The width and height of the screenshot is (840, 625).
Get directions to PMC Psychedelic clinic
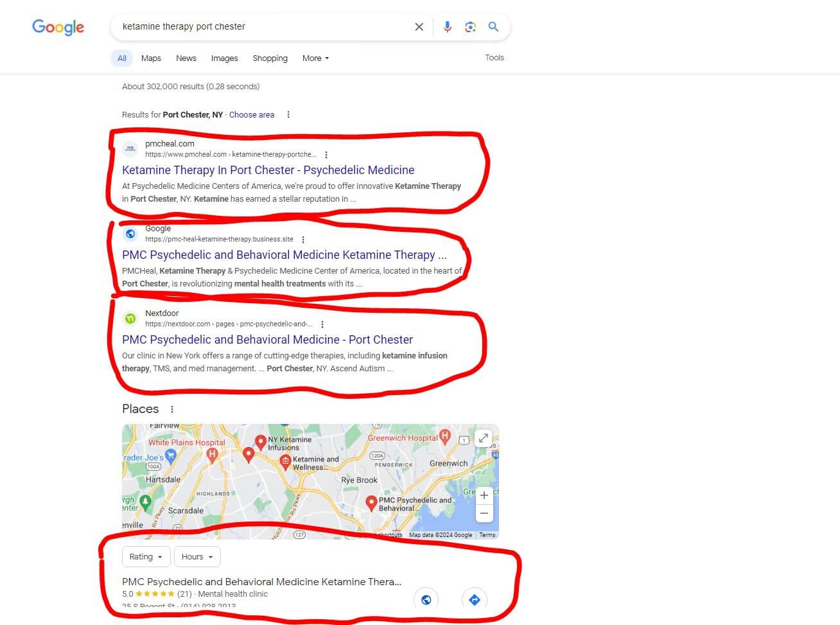pyautogui.click(x=475, y=599)
